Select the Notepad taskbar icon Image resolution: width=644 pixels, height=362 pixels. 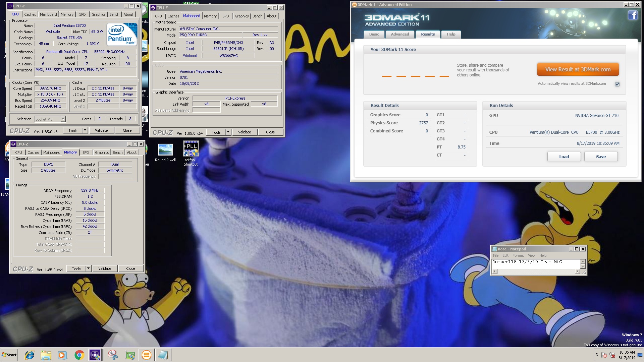(x=163, y=355)
